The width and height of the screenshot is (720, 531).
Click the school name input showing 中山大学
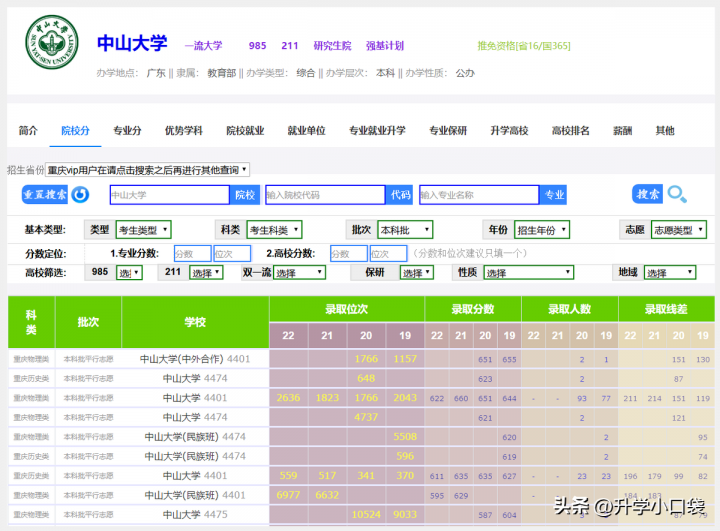pos(169,195)
